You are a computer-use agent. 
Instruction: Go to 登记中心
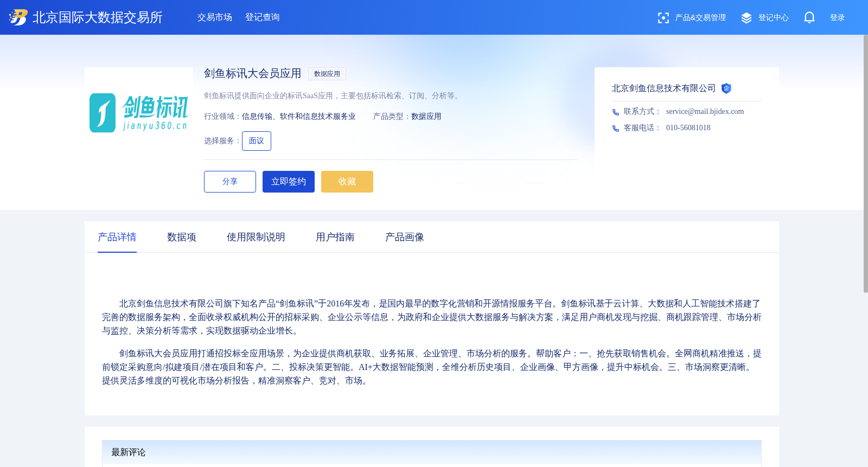point(774,18)
